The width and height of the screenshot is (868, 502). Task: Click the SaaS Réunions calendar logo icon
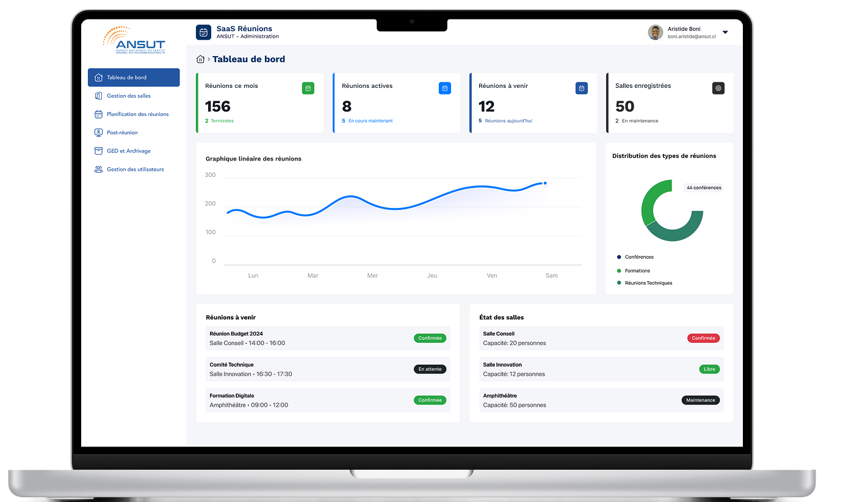203,32
